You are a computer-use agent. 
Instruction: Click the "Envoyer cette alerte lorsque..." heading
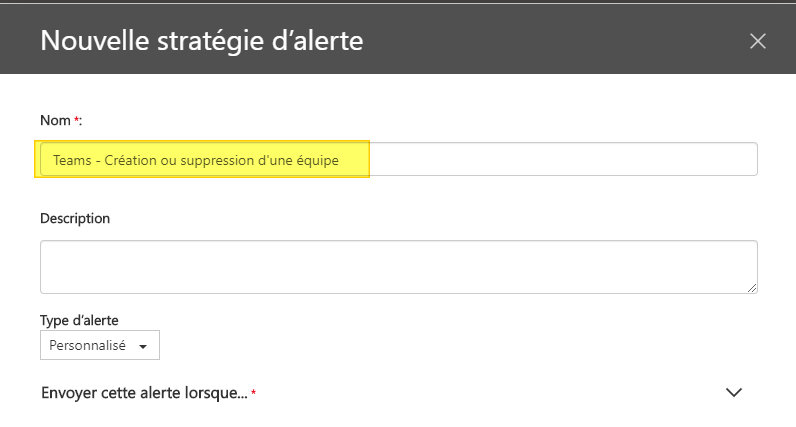[x=144, y=393]
